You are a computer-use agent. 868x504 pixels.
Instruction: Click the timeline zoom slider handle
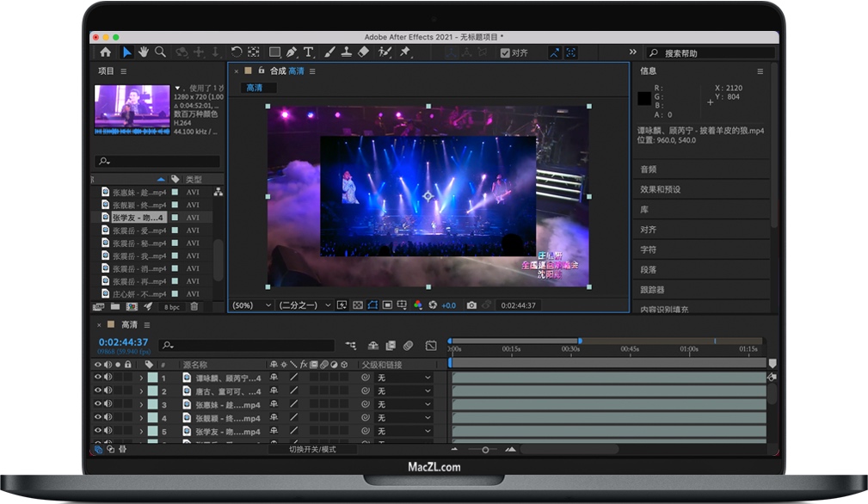(485, 449)
